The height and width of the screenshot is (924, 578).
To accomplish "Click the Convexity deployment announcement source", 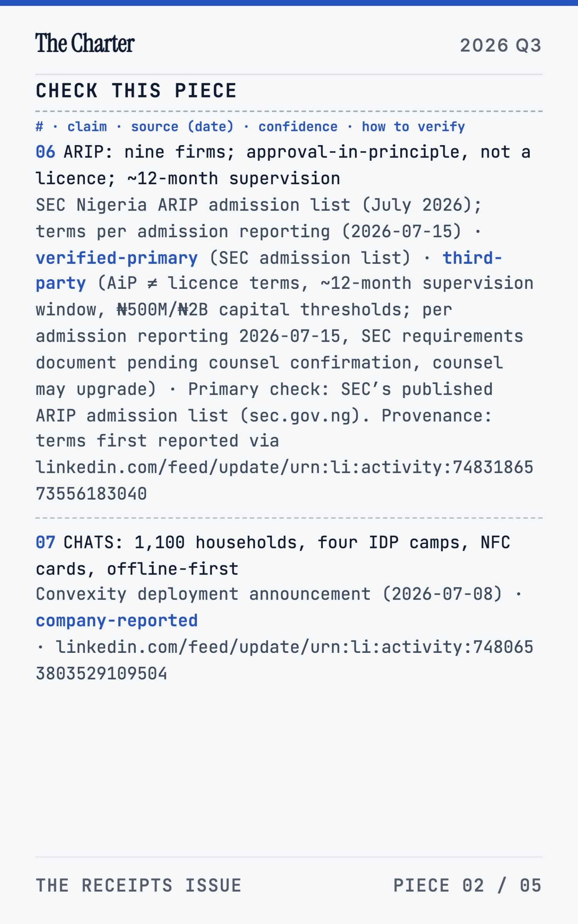I will (x=269, y=594).
